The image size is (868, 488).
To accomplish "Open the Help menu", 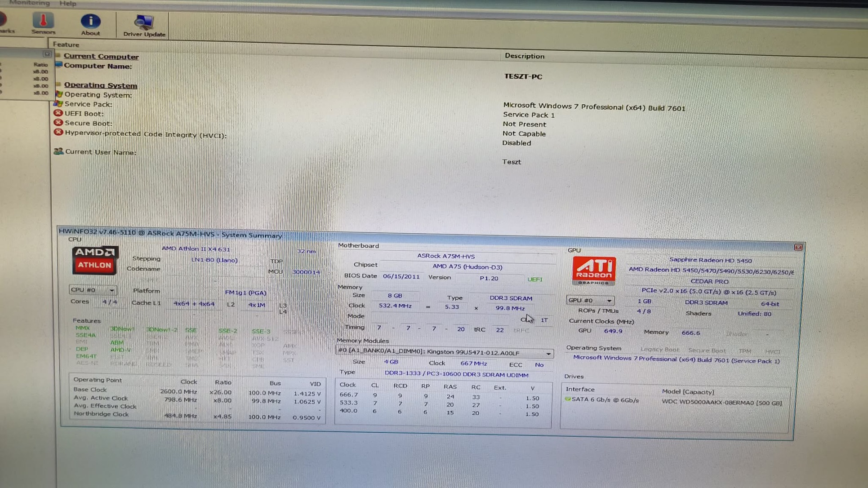I will [68, 4].
